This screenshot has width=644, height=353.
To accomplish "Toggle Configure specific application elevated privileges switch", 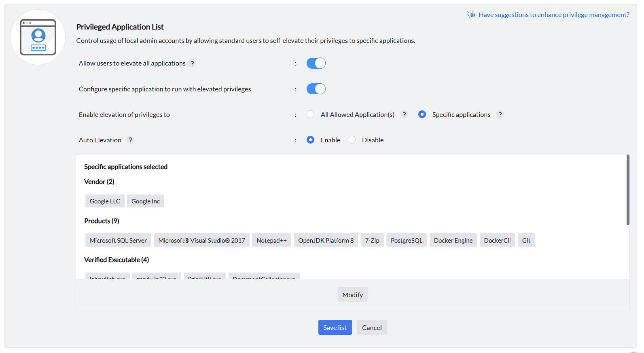I will click(316, 89).
